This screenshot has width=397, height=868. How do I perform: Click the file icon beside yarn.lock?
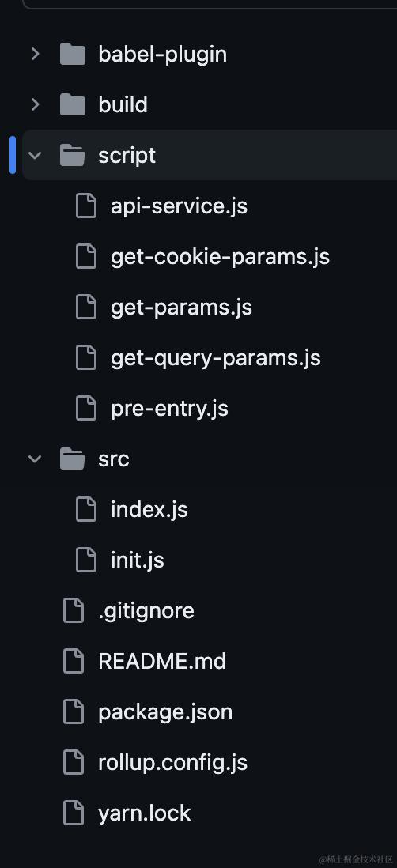point(74,813)
